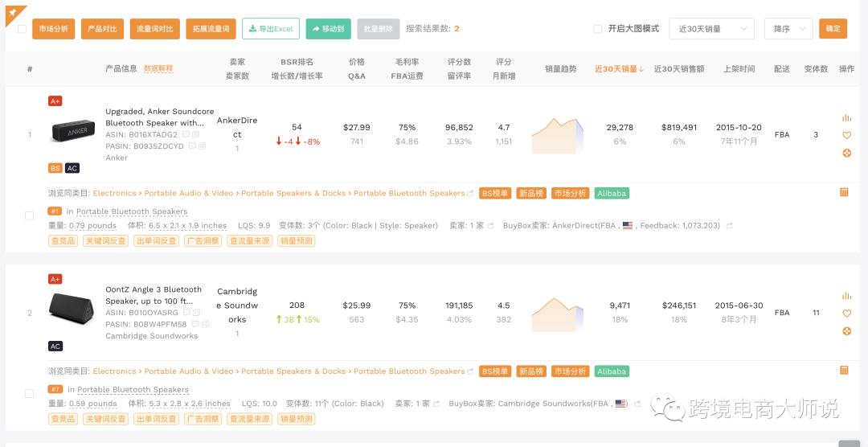Image resolution: width=868 pixels, height=447 pixels.
Task: Click the 批量删除 button
Action: coord(378,29)
